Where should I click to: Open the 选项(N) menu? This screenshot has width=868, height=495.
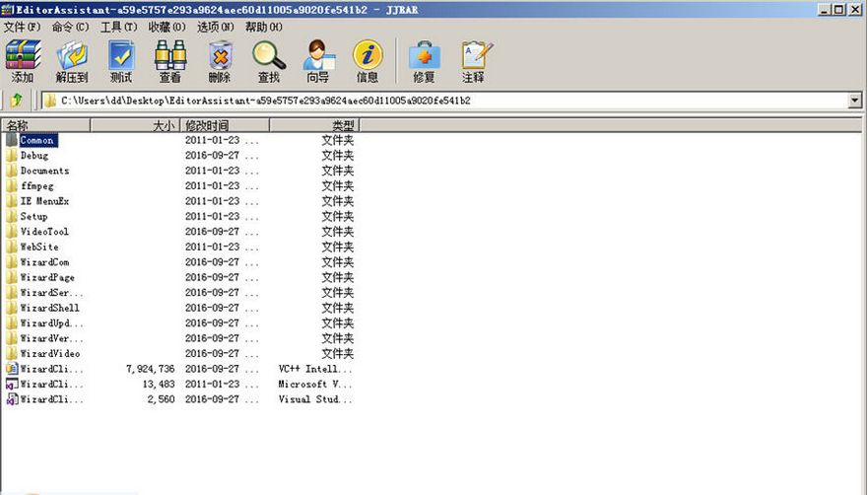pos(216,27)
